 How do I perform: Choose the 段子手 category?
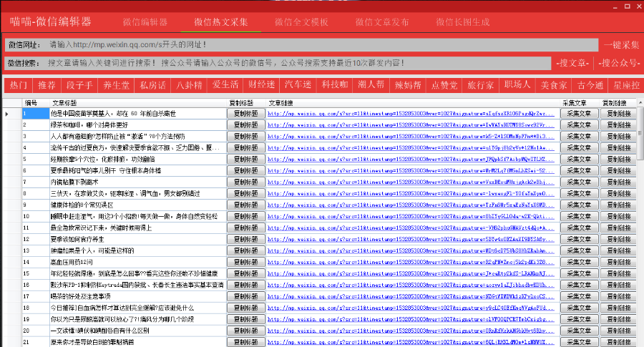79,85
